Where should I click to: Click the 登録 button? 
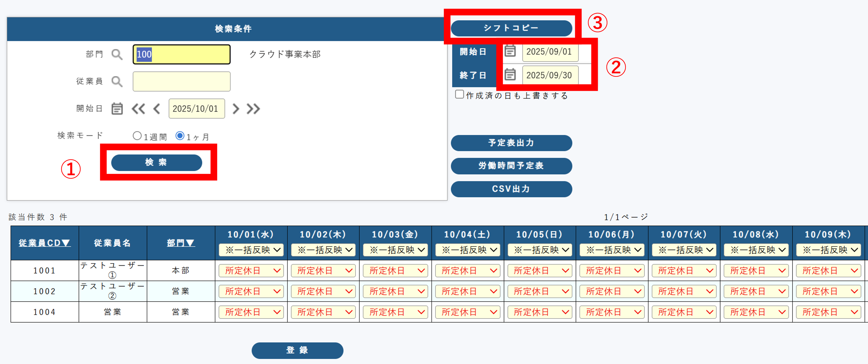pyautogui.click(x=297, y=350)
